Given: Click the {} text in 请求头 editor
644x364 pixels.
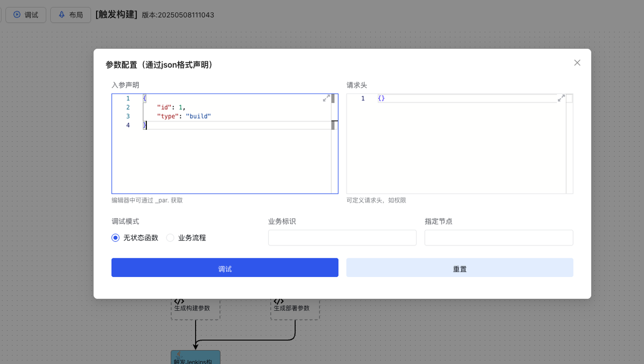Looking at the screenshot, I should (x=381, y=99).
